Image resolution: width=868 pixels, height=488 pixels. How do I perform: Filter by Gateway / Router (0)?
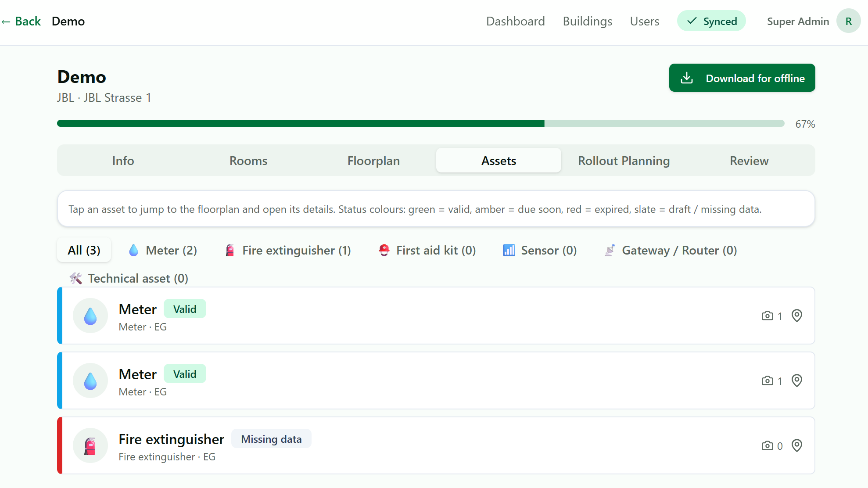coord(671,250)
